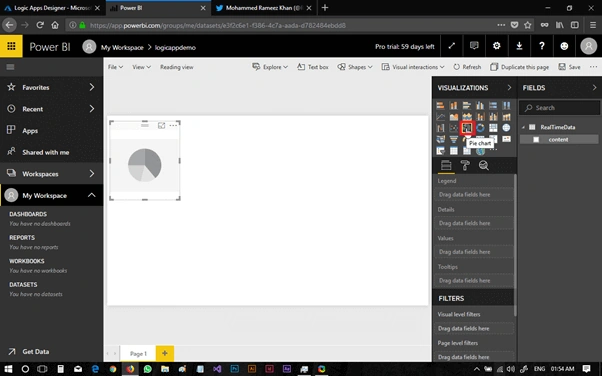Collapse the RealTimeData table tree
The height and width of the screenshot is (376, 602).
click(x=523, y=128)
